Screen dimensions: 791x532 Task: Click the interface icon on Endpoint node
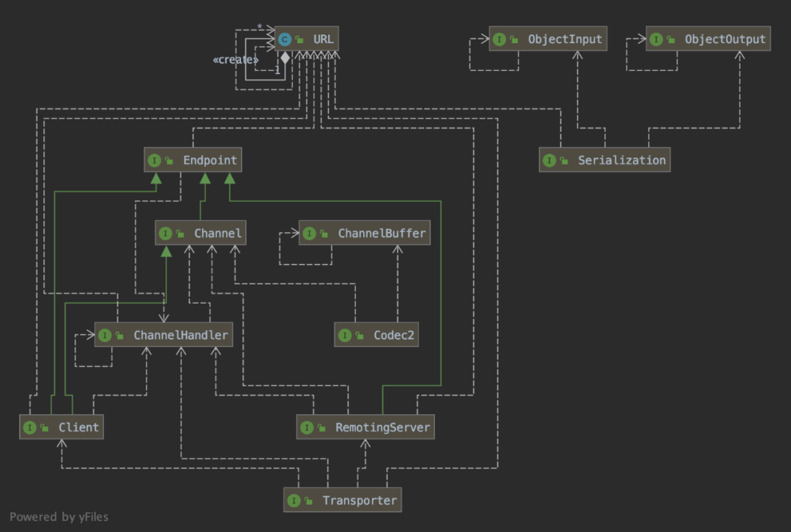154,160
